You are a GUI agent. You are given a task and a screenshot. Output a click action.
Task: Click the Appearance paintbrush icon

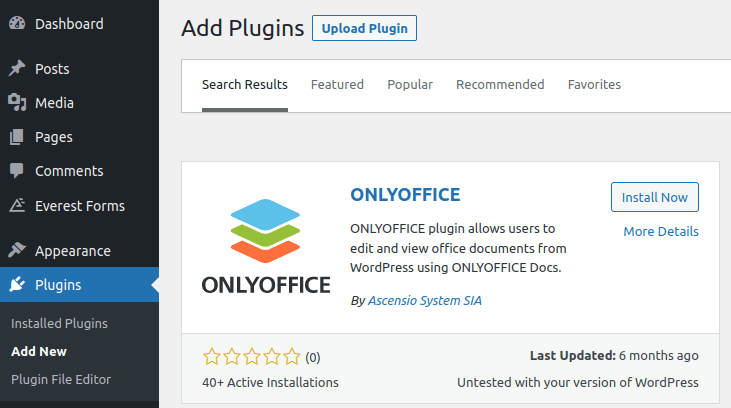coord(17,251)
